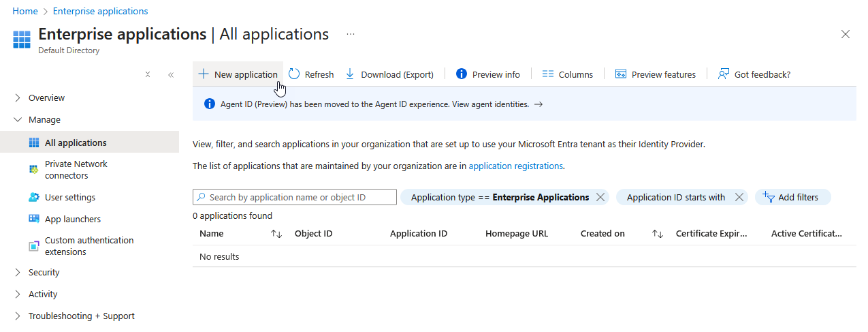Image resolution: width=868 pixels, height=332 pixels.
Task: Click the Columns list icon
Action: click(548, 74)
